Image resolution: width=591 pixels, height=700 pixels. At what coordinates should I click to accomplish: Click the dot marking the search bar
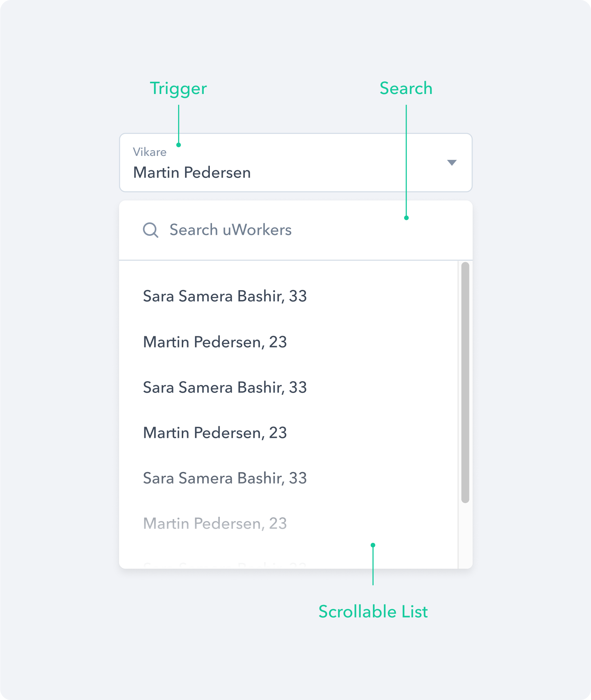406,218
